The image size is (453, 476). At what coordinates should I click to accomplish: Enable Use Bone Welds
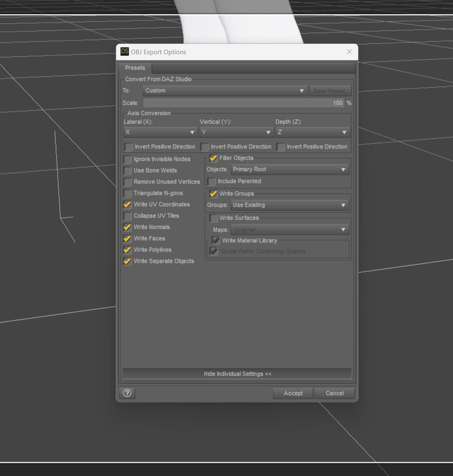coord(127,171)
